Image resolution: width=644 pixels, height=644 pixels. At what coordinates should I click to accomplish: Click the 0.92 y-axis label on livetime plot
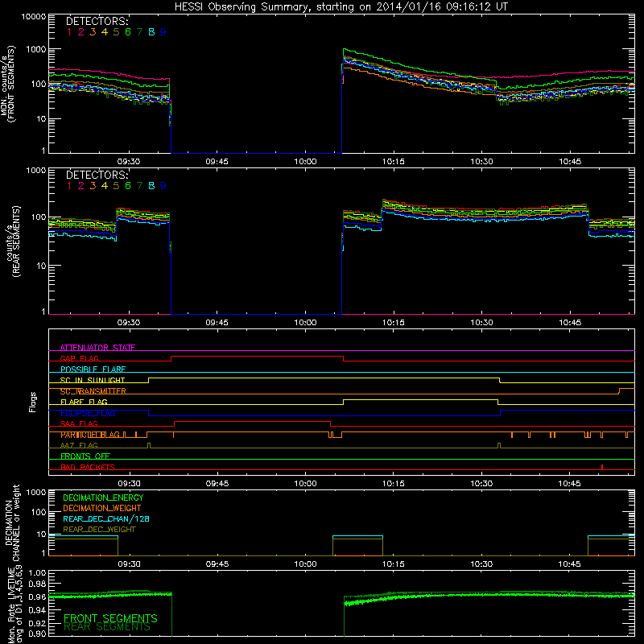(x=36, y=623)
